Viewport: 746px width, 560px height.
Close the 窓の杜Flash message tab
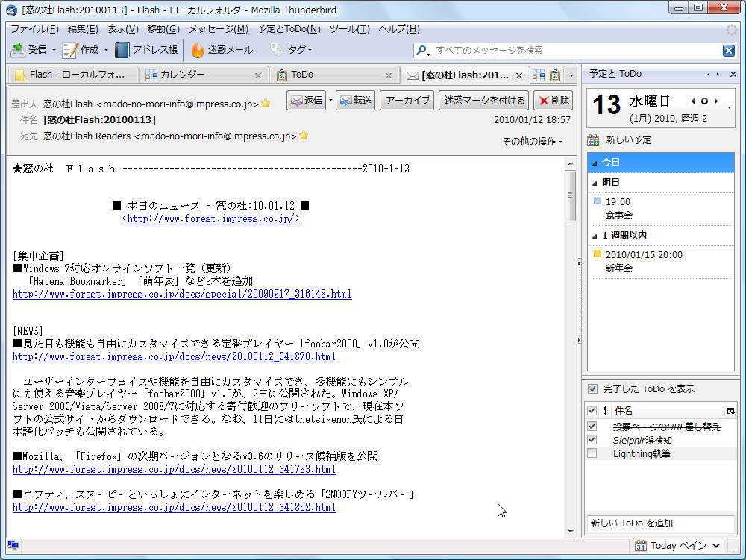tap(519, 75)
